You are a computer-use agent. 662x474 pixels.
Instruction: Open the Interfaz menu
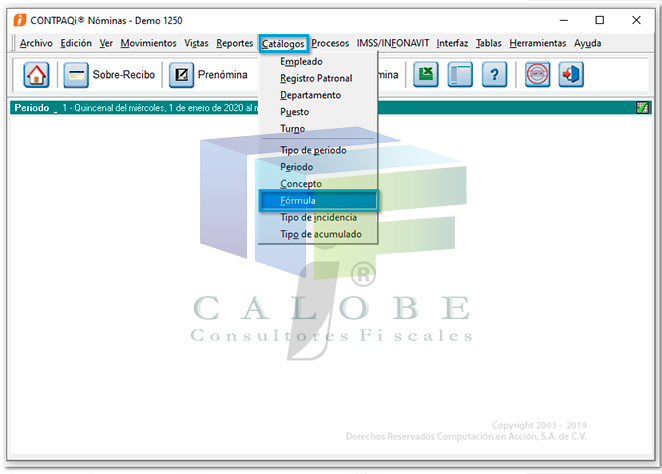tap(452, 43)
